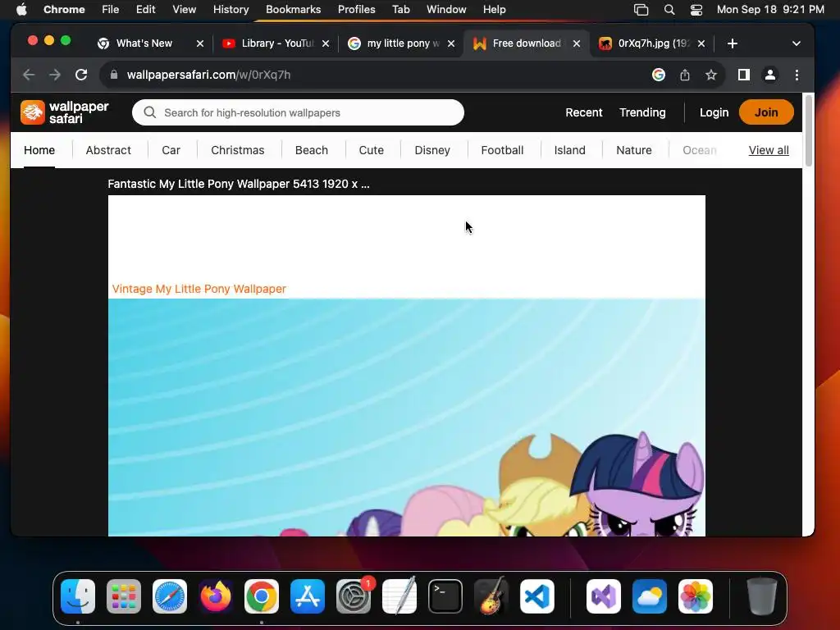Select the Car category

[171, 151]
